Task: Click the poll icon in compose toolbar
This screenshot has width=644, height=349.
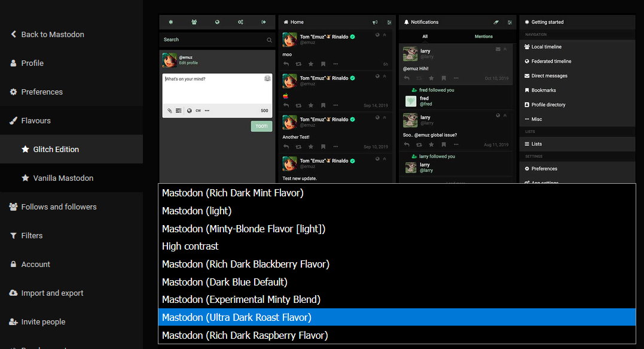Action: click(179, 111)
